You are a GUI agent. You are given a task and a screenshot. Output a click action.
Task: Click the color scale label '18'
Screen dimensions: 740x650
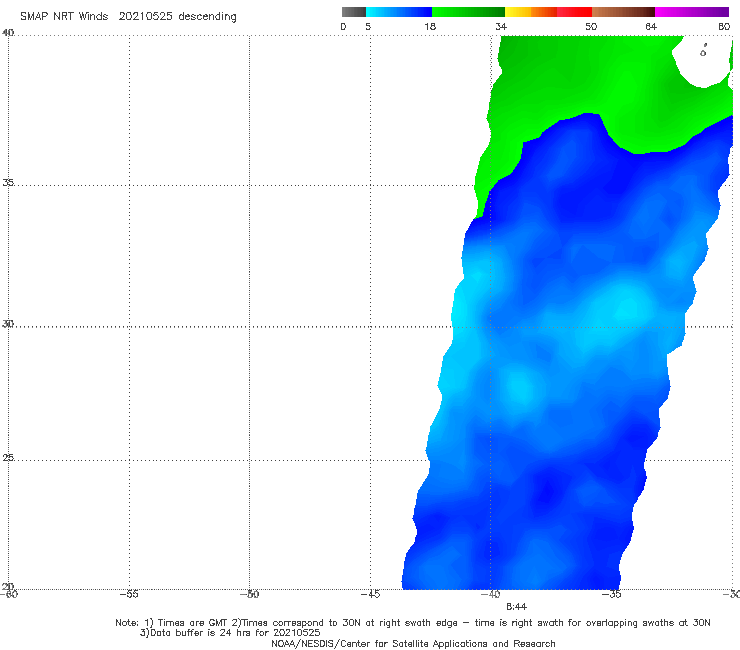click(x=430, y=27)
